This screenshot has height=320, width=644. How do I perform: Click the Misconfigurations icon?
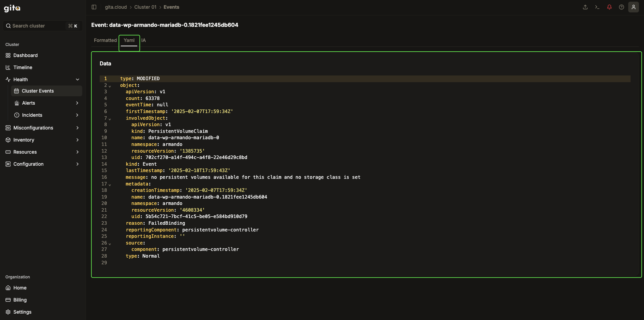[x=8, y=128]
